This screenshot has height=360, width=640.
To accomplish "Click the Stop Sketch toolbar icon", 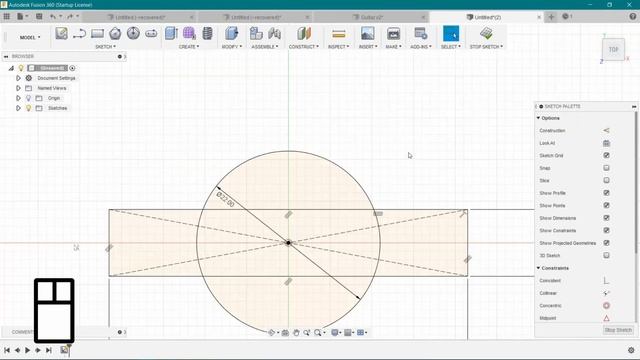I will coord(486,33).
